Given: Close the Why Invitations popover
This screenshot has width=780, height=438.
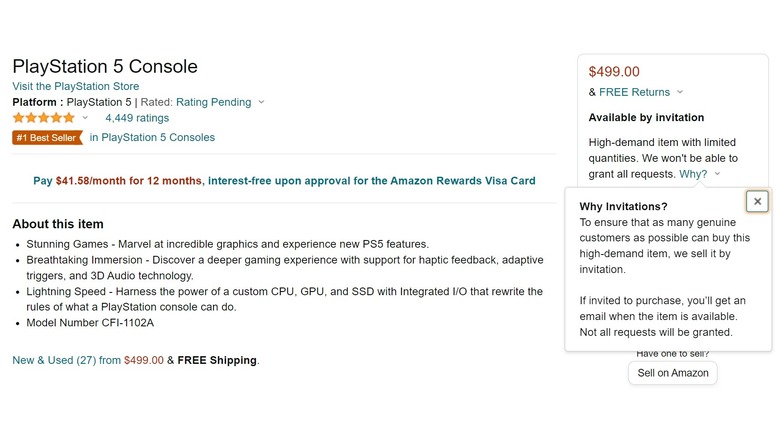Looking at the screenshot, I should click(757, 201).
